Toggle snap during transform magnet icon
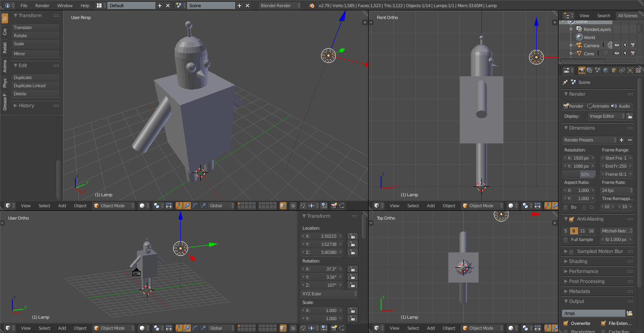Screen dimensions: 644x333 pos(302,205)
